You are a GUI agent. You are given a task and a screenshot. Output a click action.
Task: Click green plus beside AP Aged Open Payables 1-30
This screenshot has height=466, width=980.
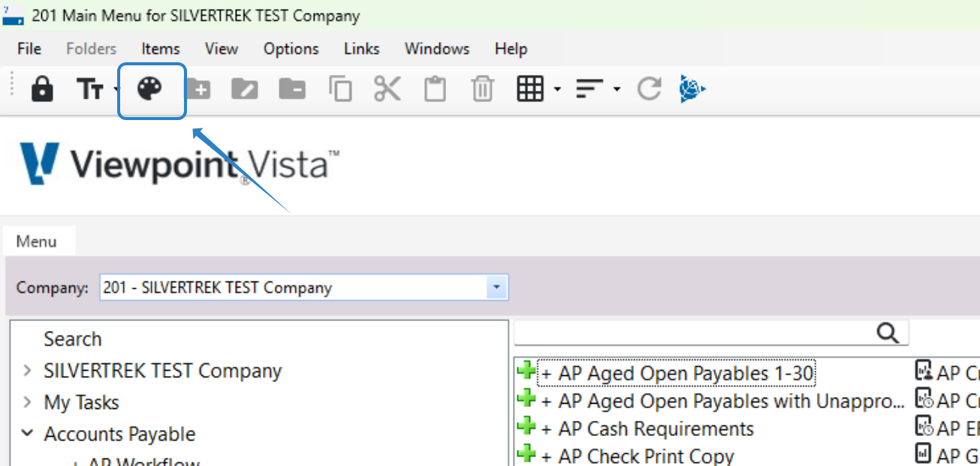[527, 372]
